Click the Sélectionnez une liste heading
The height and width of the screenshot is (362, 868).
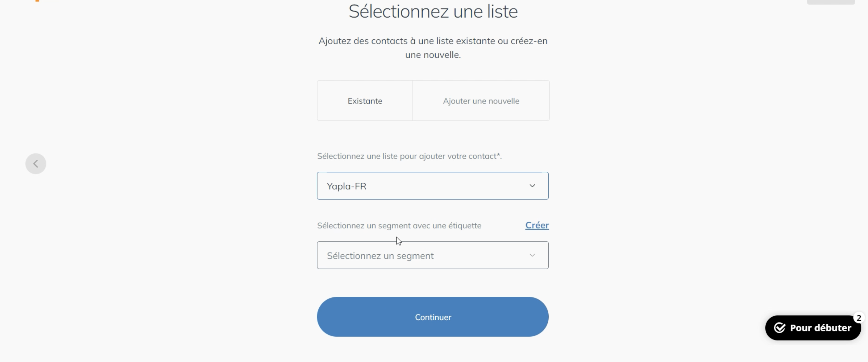point(433,11)
